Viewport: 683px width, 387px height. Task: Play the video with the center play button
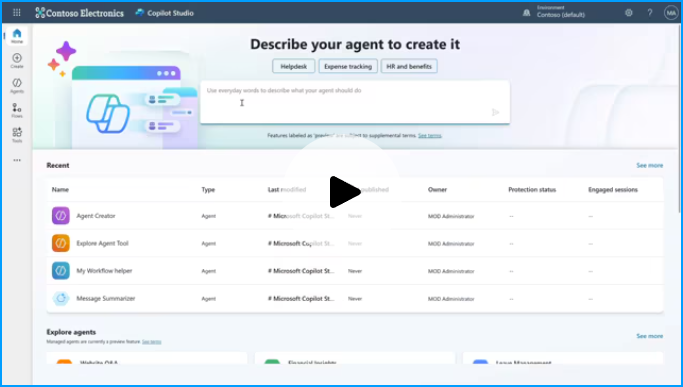pyautogui.click(x=344, y=192)
